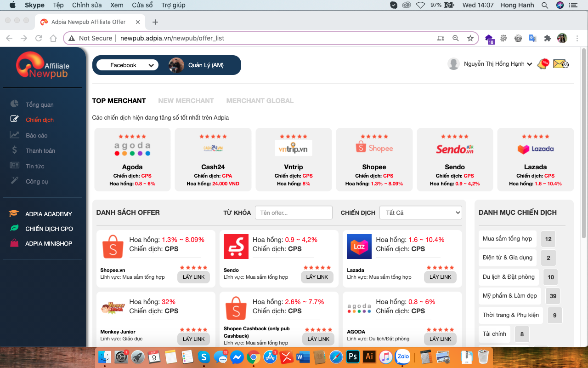
Task: Open Tổng quan in the sidebar
Action: [40, 104]
